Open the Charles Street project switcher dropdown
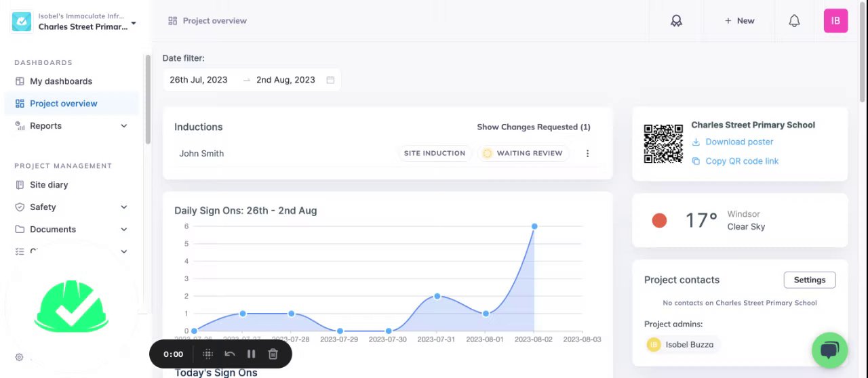Viewport: 868px width, 378px height. [134, 23]
